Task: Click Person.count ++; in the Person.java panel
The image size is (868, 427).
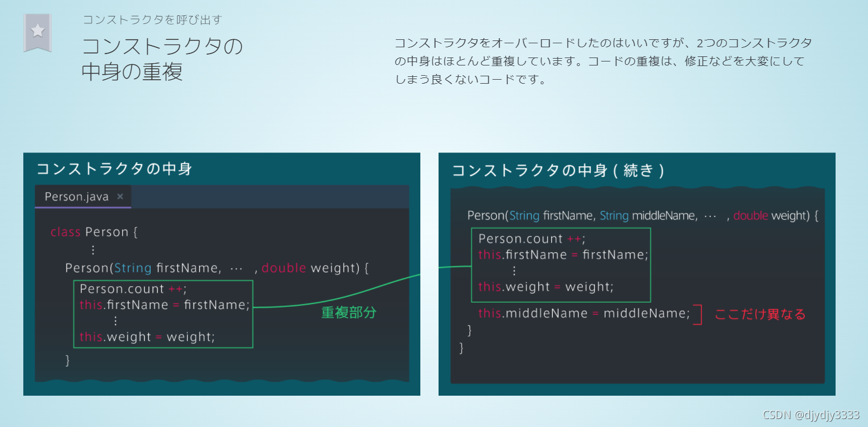Action: (133, 289)
